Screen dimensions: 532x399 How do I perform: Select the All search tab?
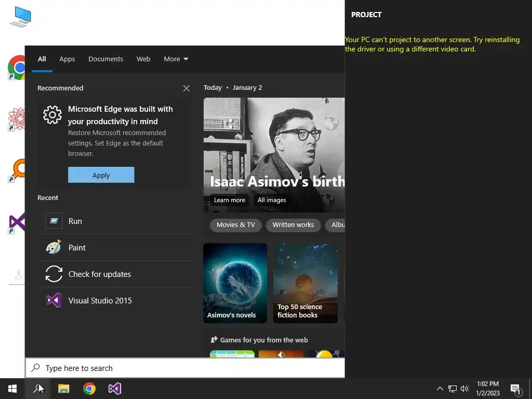42,59
